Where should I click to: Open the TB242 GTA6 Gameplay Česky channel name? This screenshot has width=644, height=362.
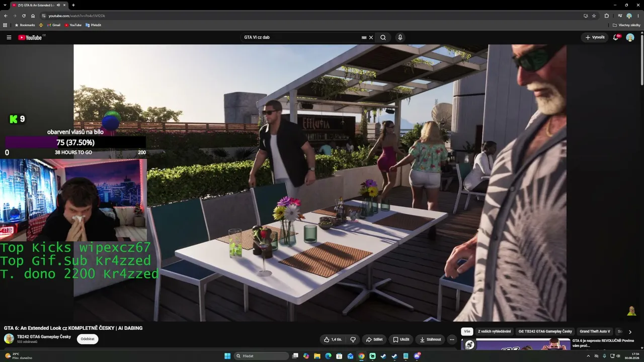point(44,337)
